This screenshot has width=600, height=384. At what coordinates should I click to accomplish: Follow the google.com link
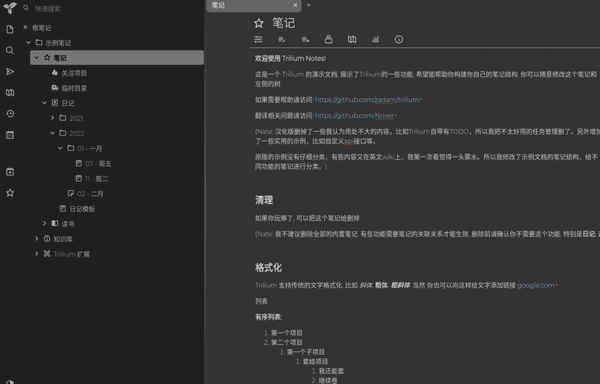click(x=536, y=285)
